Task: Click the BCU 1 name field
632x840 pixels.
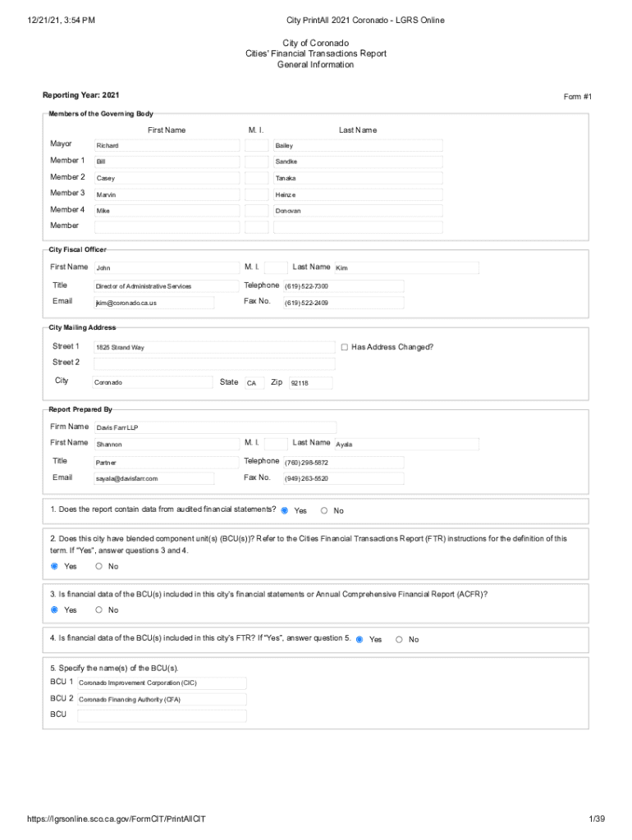Action: click(x=162, y=682)
